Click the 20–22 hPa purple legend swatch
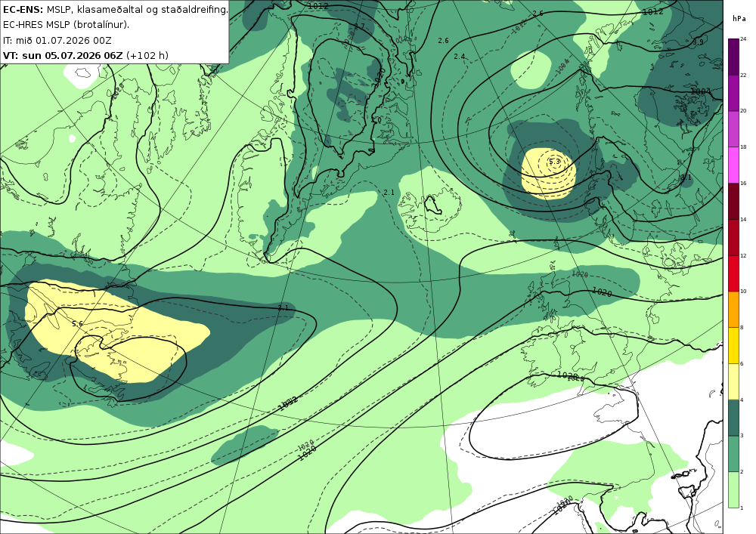This screenshot has width=756, height=534. (x=734, y=93)
